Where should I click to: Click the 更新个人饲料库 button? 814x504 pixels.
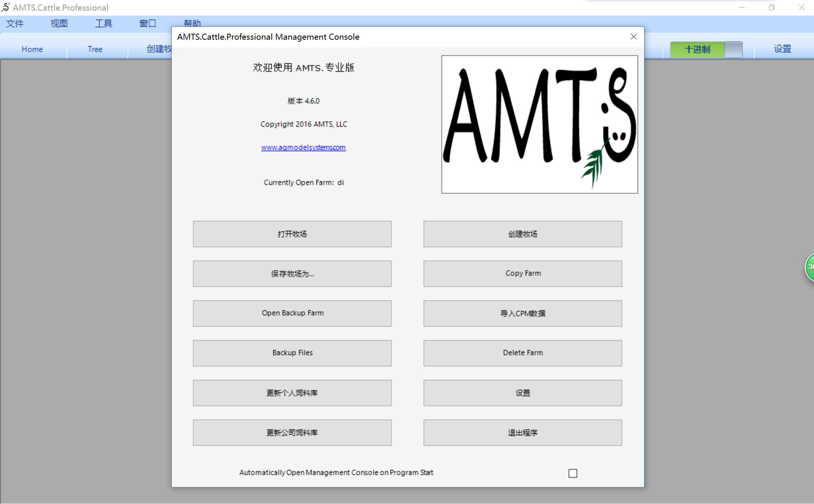coord(292,393)
